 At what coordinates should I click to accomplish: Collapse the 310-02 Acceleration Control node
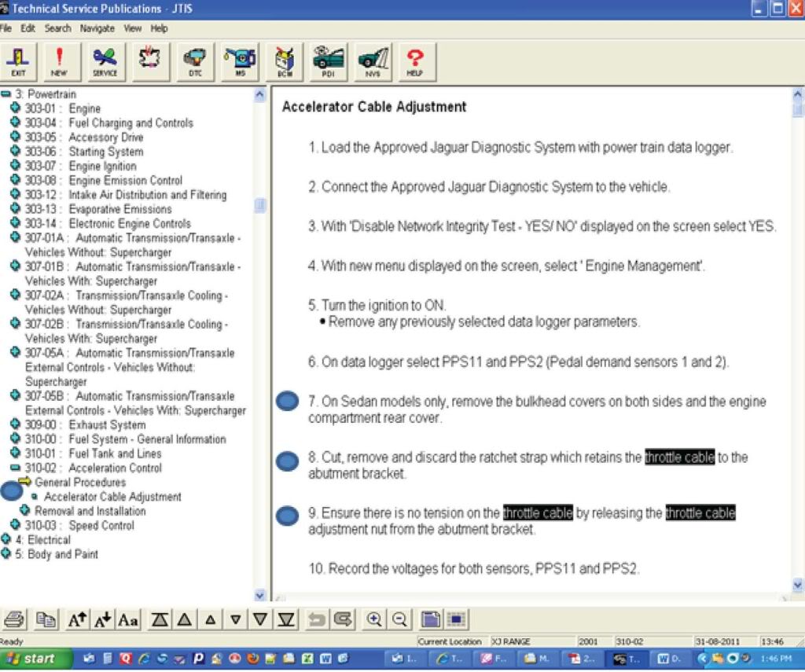tap(16, 468)
